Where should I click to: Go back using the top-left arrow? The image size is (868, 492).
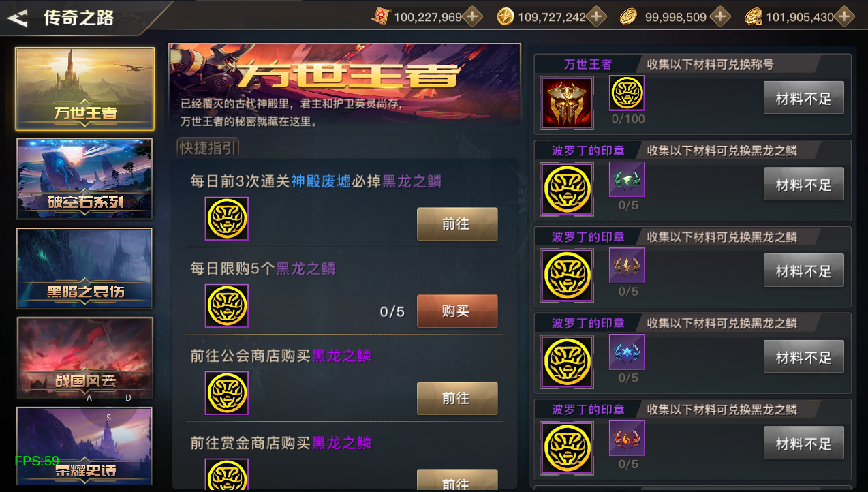coord(18,18)
